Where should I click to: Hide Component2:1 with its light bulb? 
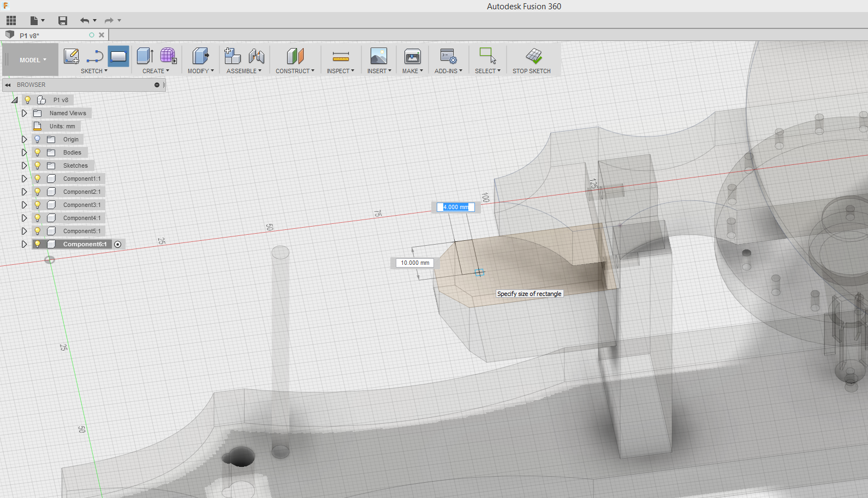tap(37, 192)
